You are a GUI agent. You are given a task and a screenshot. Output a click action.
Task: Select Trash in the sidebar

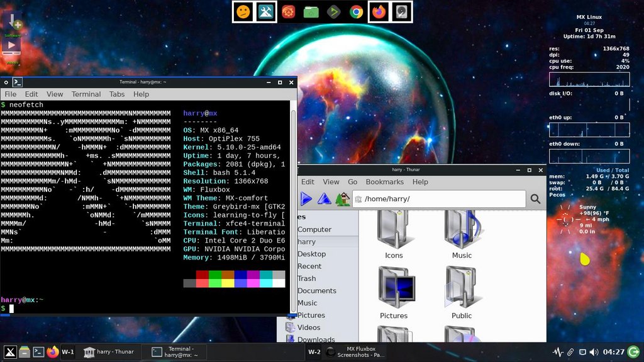tap(307, 278)
